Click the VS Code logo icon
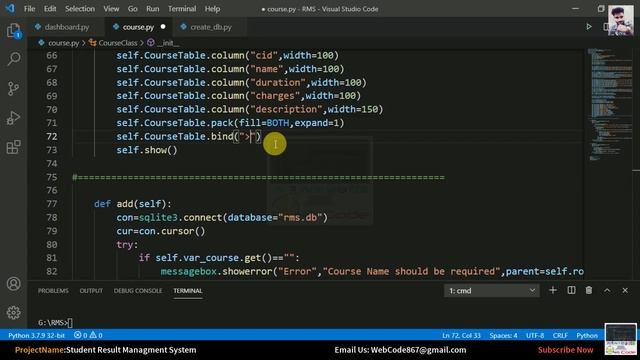640x360 pixels. 10,8
